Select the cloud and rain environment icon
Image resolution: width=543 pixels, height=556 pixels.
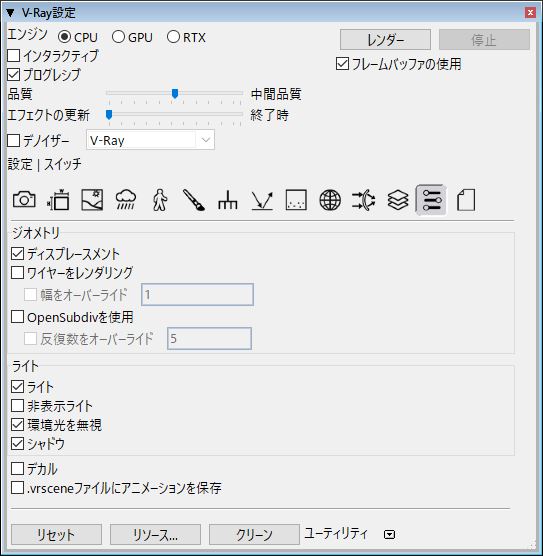[x=126, y=200]
